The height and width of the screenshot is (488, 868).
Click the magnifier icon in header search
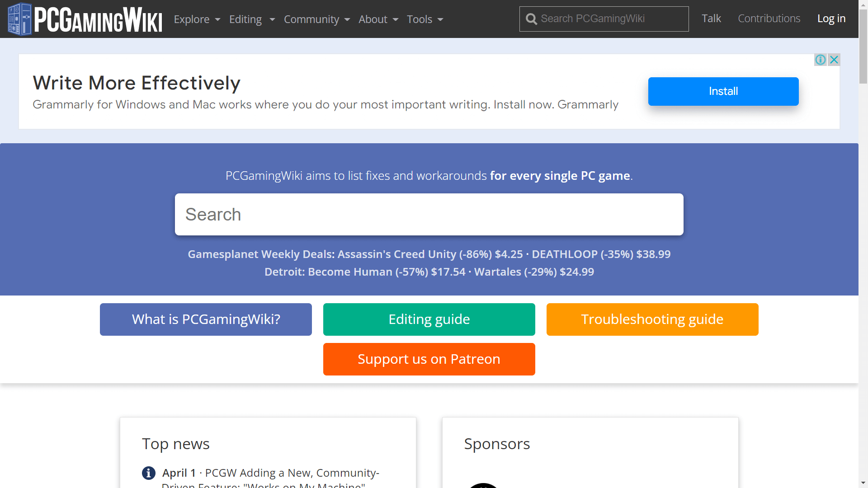pos(532,19)
